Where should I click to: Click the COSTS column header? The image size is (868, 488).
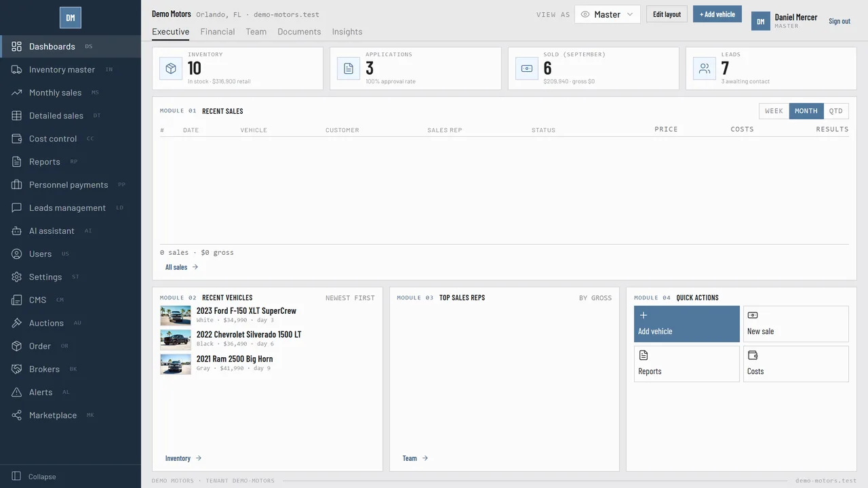point(742,129)
